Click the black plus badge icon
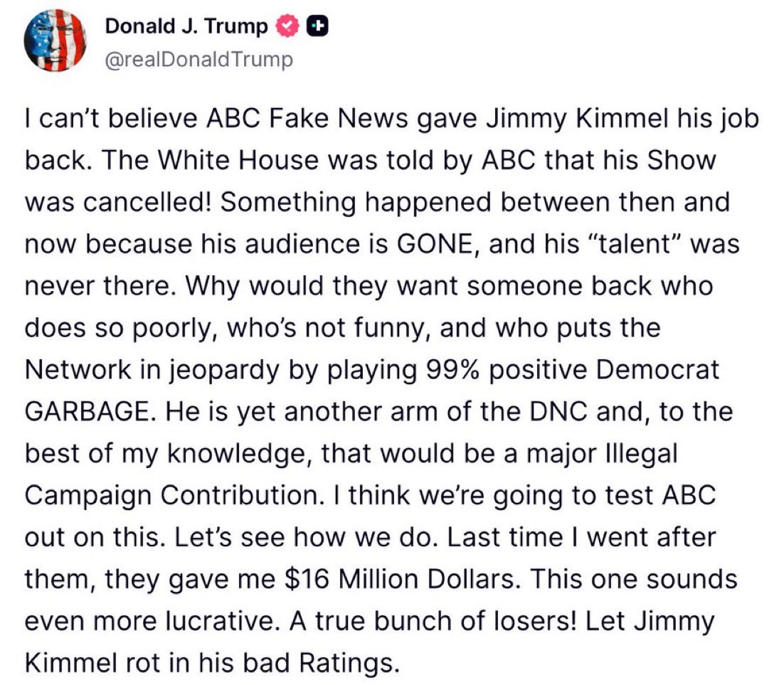This screenshot has width=784, height=685. pos(317,26)
